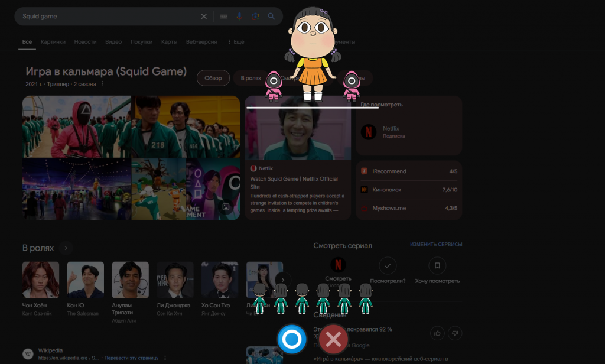The height and width of the screenshot is (364, 605).
Task: Open the player 218 image thumbnail
Action: point(186,126)
